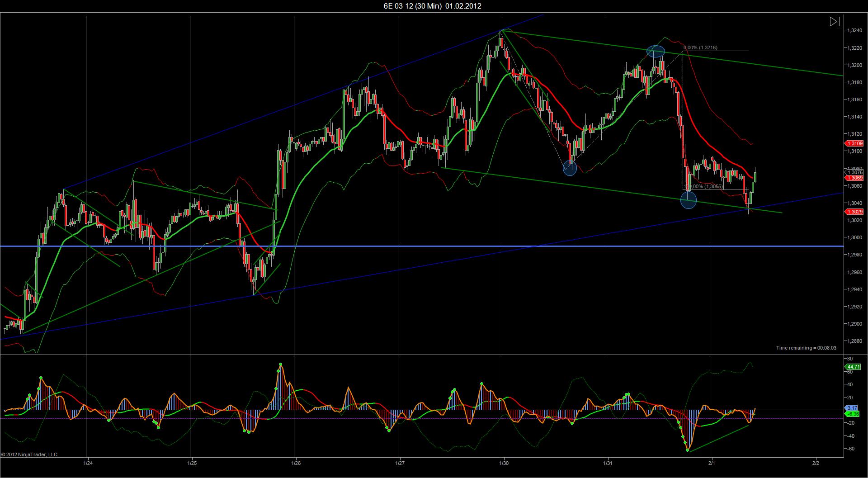This screenshot has width=868, height=478.
Task: Click the 80 label on the indicator scale
Action: pyautogui.click(x=850, y=359)
